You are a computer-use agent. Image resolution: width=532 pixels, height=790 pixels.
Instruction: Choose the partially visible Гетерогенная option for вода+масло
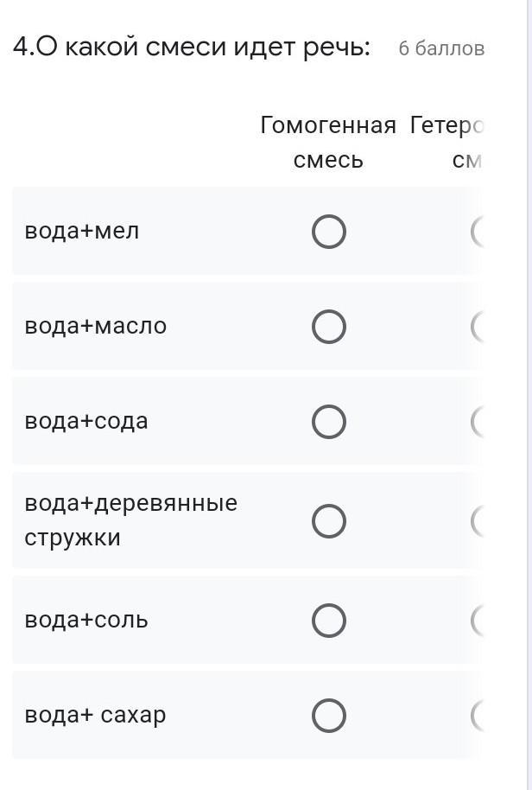coord(478,327)
